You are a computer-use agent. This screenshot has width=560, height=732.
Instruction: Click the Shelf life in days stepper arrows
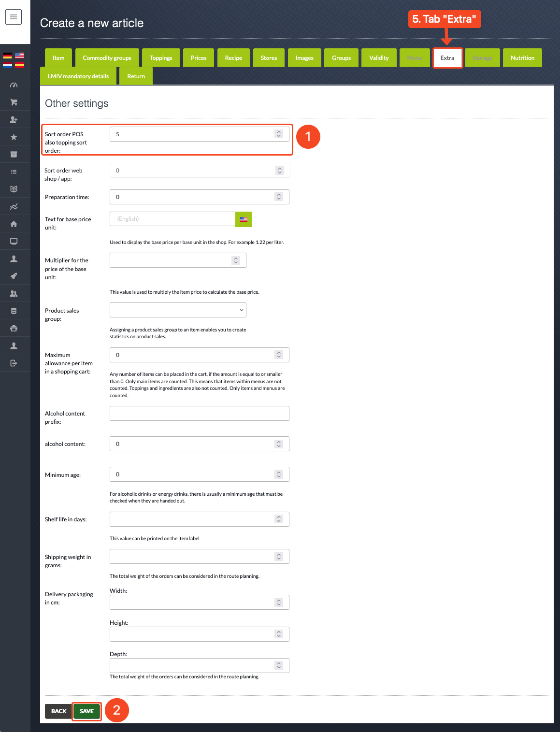click(x=279, y=519)
